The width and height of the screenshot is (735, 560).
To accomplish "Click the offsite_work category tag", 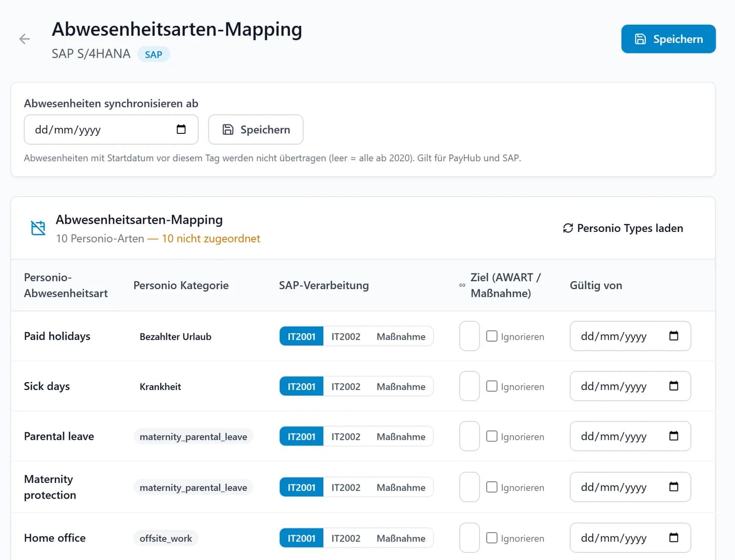I will point(166,538).
